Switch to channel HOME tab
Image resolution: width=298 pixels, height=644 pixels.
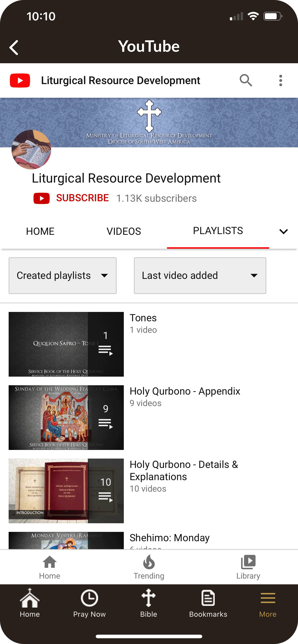40,231
